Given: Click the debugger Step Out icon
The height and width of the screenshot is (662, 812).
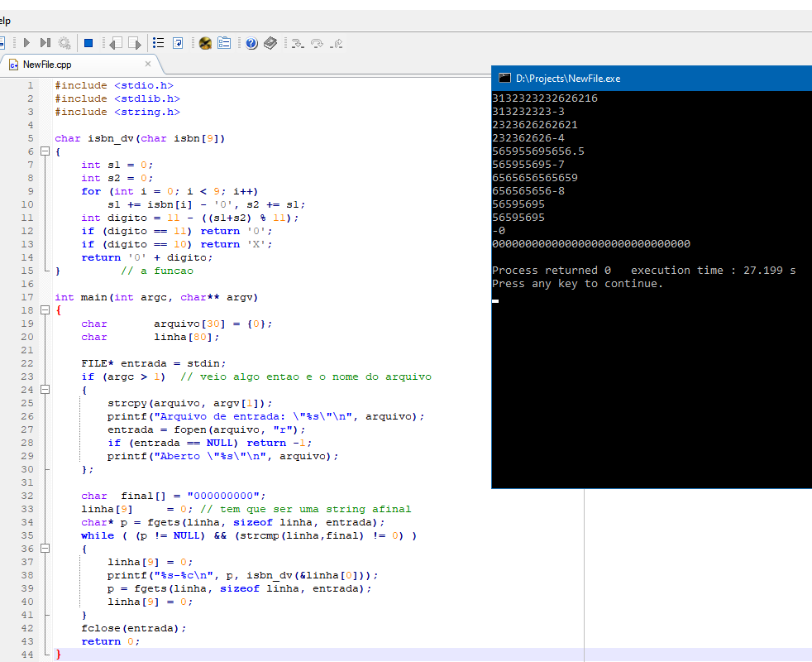Looking at the screenshot, I should coord(336,43).
